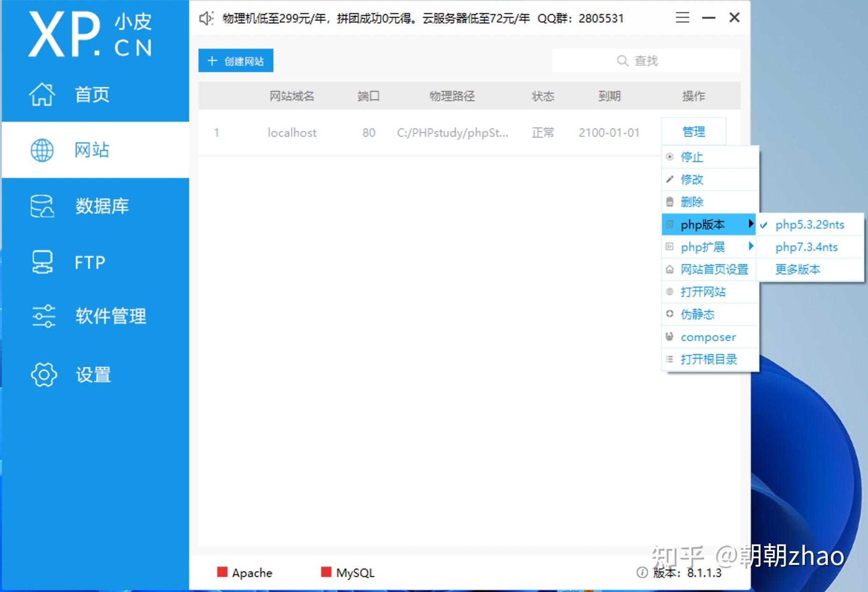
Task: Open the hamburger menu icon
Action: tap(683, 18)
